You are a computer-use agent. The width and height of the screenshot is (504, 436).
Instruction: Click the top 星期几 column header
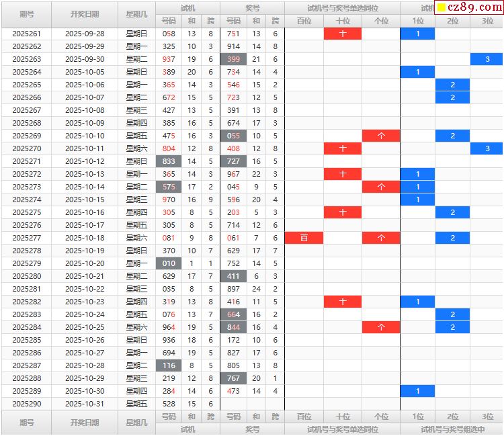pyautogui.click(x=136, y=14)
